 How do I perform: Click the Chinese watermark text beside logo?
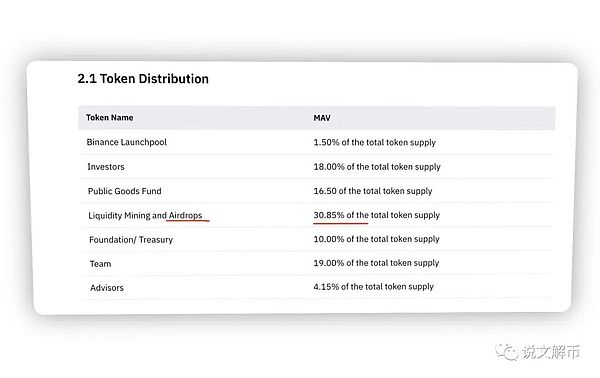tap(551, 352)
